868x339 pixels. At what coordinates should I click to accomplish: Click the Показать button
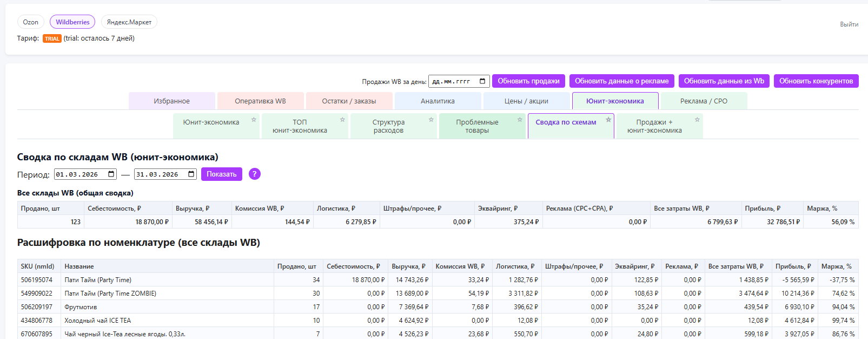pos(222,174)
